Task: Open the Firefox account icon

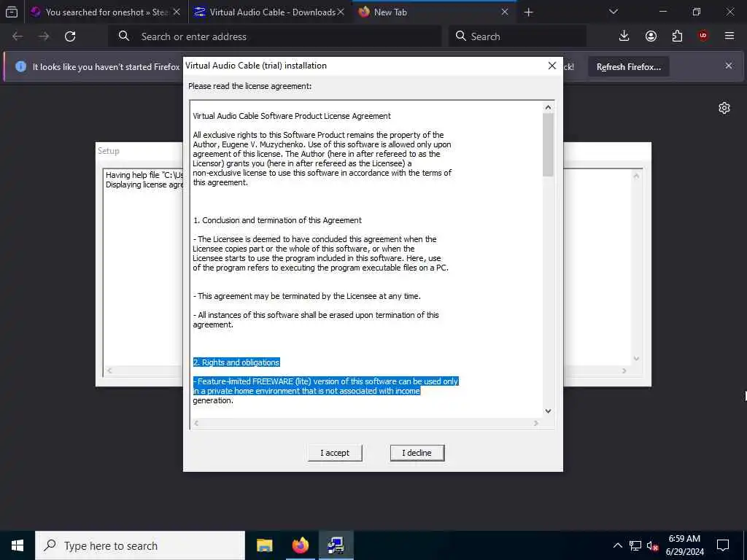Action: coord(651,36)
